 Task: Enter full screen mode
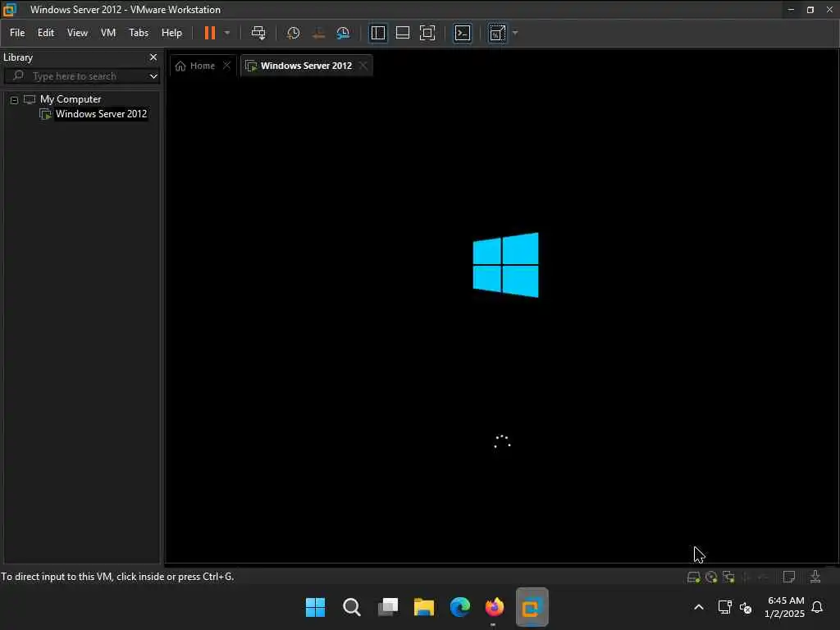[427, 33]
